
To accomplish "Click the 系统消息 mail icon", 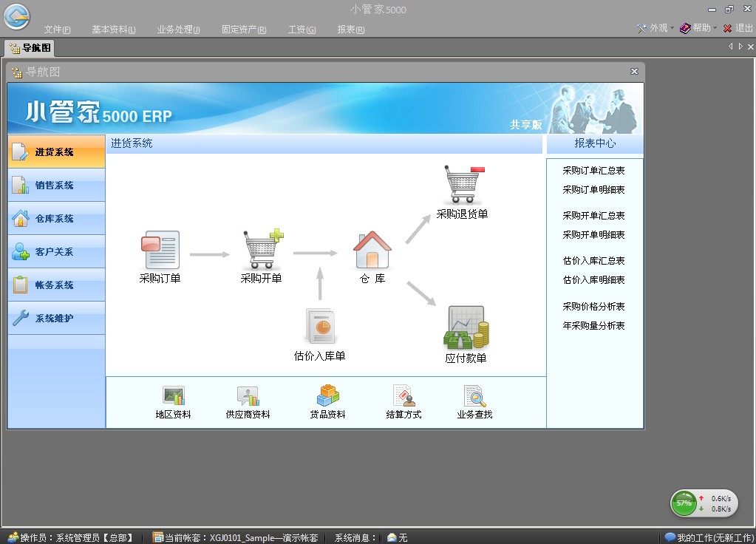I will 392,537.
